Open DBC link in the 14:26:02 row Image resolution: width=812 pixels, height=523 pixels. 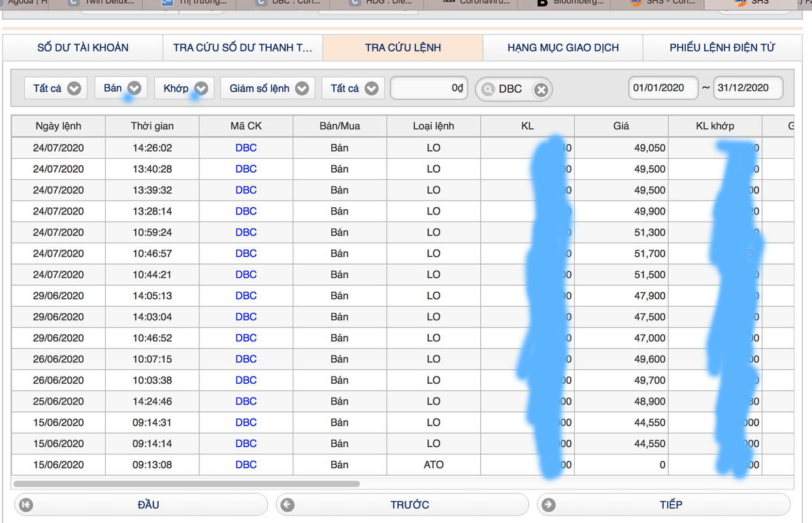[246, 148]
